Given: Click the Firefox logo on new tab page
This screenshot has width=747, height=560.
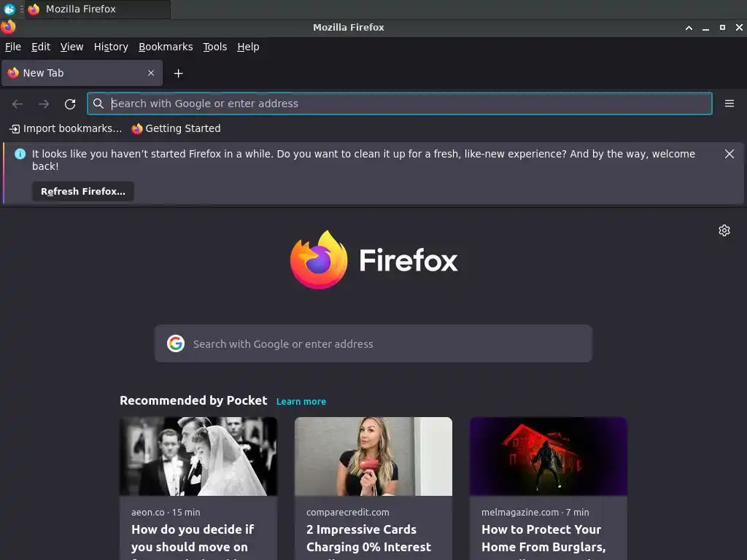Looking at the screenshot, I should (x=373, y=260).
